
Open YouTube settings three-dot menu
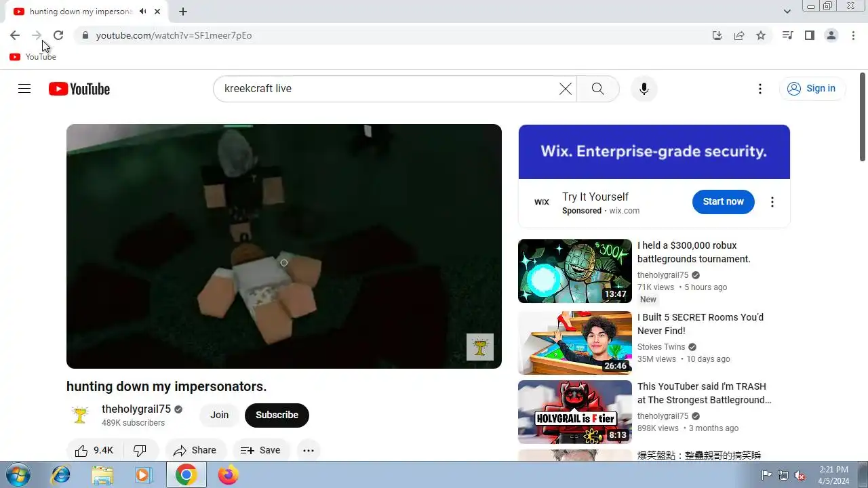(760, 89)
